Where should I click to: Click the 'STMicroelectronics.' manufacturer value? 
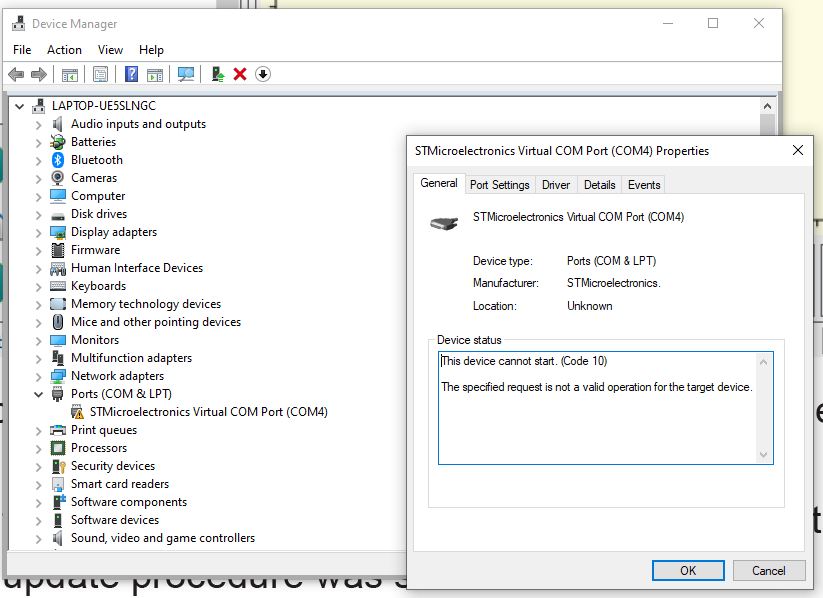[x=614, y=283]
